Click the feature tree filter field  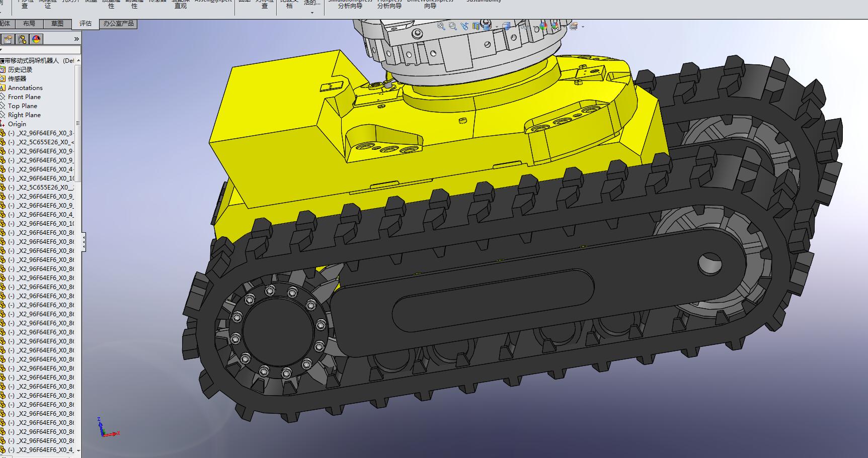pos(40,50)
